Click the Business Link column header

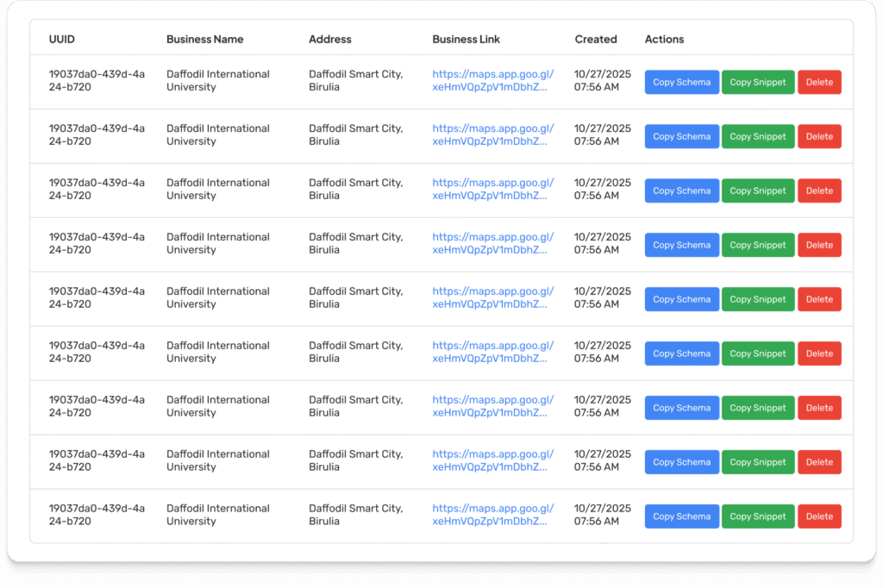(466, 40)
